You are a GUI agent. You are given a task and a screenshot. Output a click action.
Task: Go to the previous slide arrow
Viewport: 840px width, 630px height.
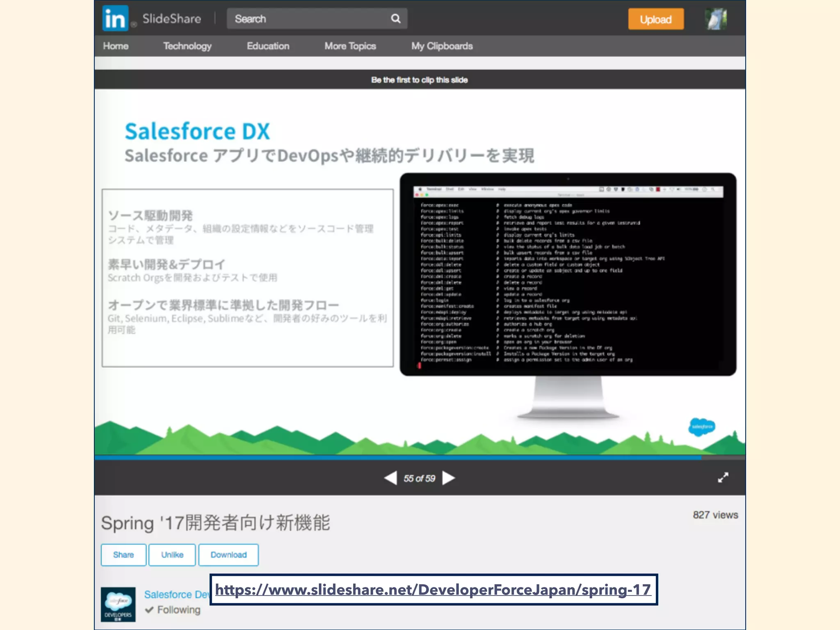point(390,478)
